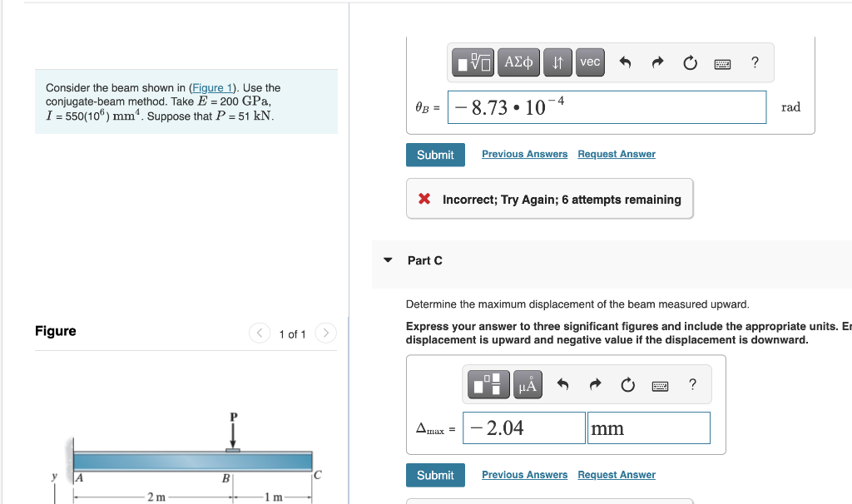Image resolution: width=852 pixels, height=504 pixels.
Task: Open the μÅ units palette in Part C
Action: click(528, 384)
